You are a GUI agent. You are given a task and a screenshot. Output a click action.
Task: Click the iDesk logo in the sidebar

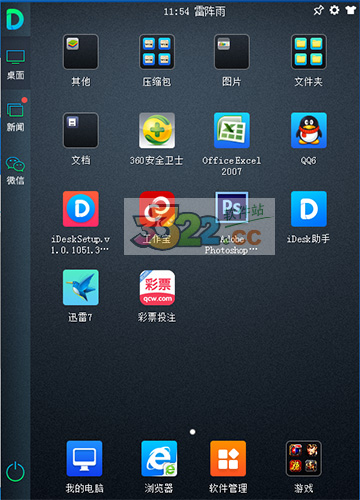tap(15, 19)
